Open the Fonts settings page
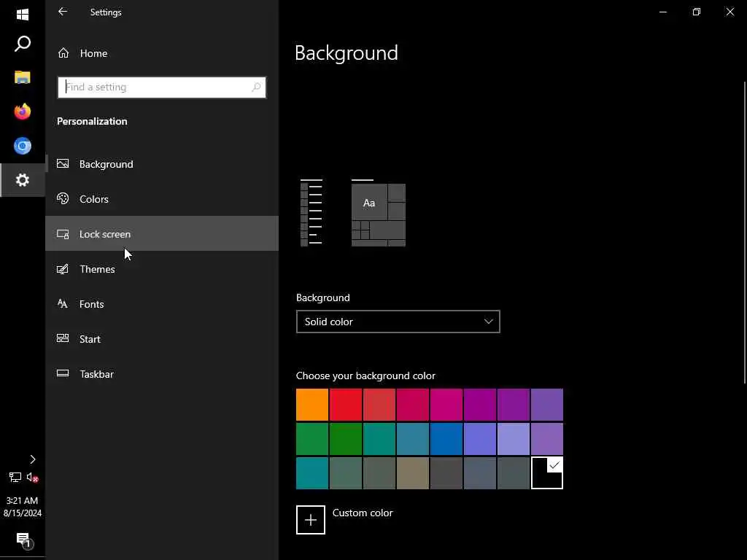Viewport: 747px width, 560px height. pos(91,304)
